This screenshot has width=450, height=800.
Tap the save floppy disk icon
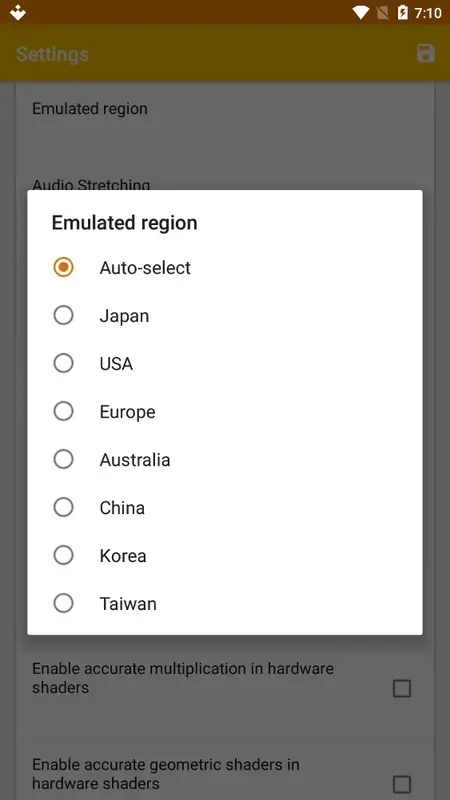coord(426,54)
